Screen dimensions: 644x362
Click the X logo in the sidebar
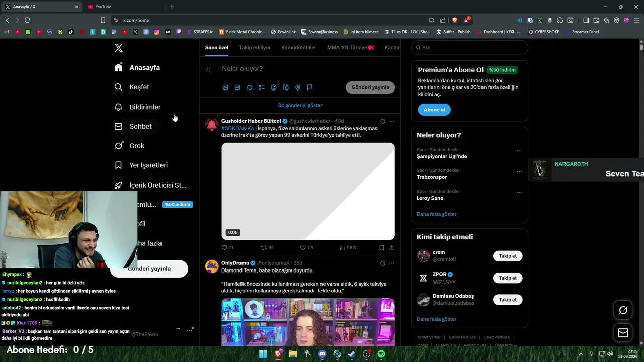(x=119, y=48)
